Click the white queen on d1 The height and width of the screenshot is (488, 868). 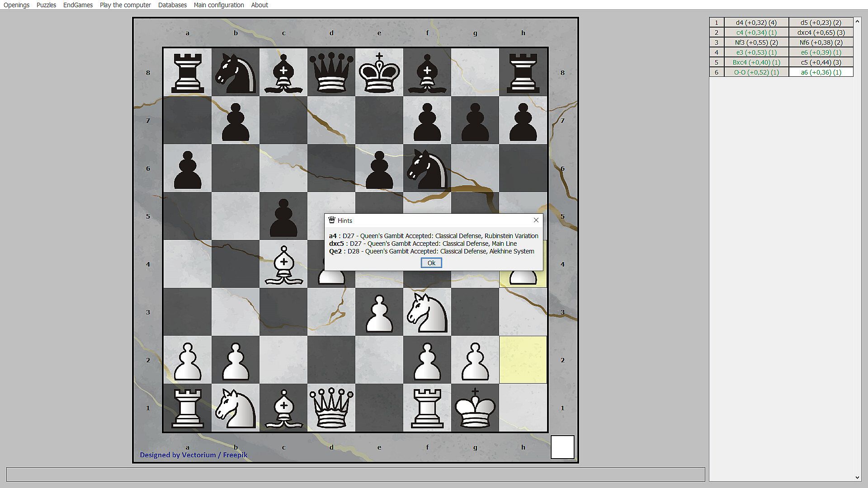tap(331, 408)
